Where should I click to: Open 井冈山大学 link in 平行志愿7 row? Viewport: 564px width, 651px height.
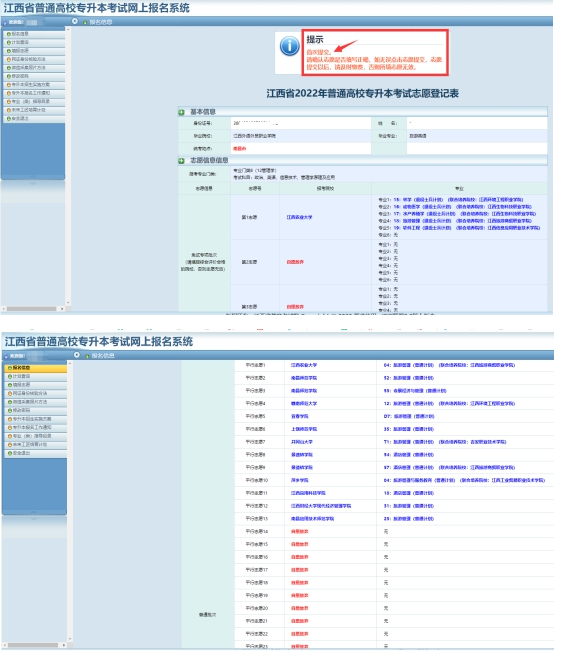tap(302, 442)
